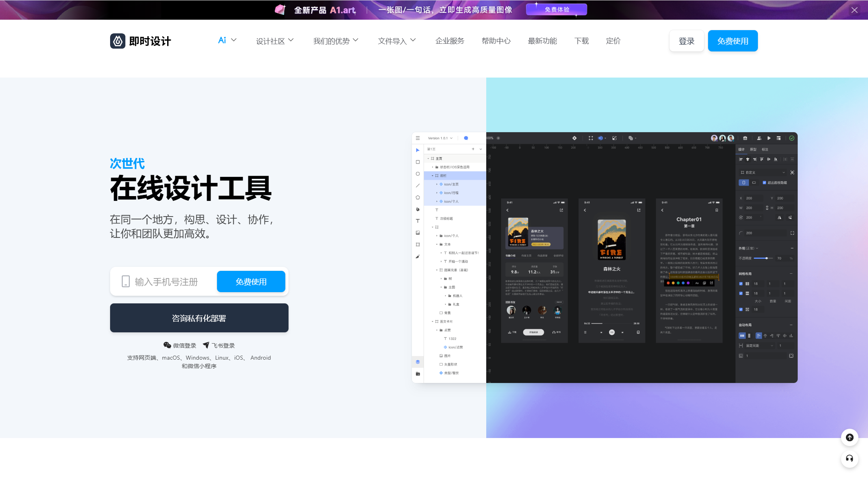Click the zoom/magnify tool icon
Viewport: 868px width, 477px height.
(x=499, y=138)
